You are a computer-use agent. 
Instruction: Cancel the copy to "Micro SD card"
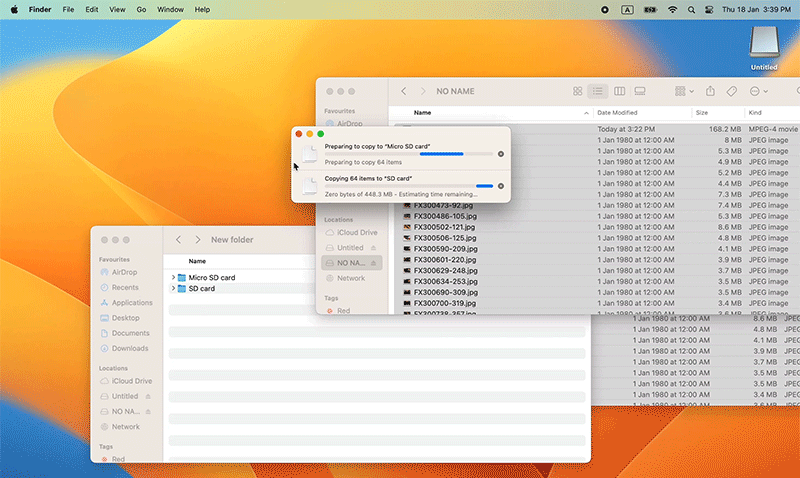tap(501, 154)
